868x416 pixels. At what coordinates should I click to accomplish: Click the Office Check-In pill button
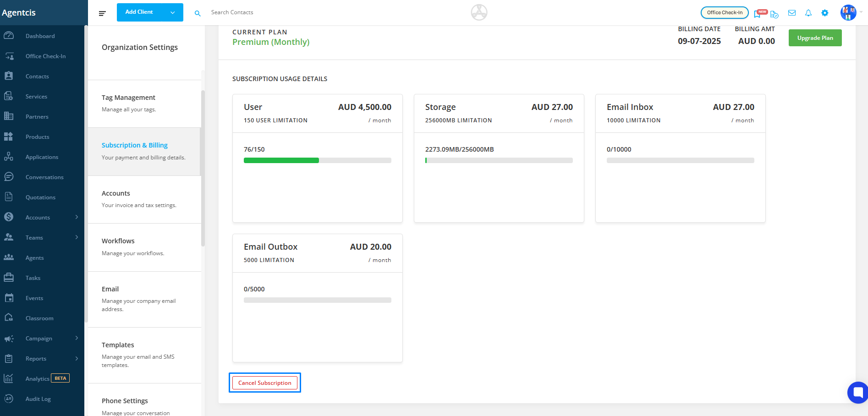coord(725,13)
